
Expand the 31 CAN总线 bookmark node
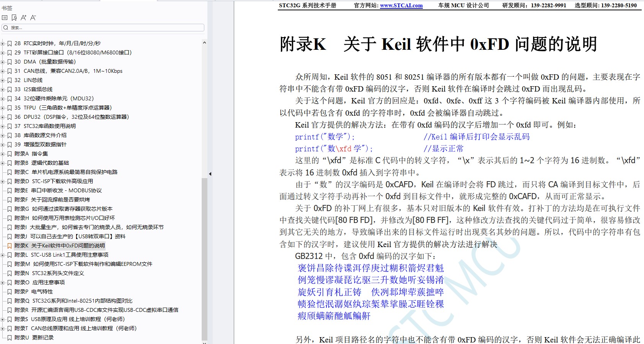coord(3,71)
